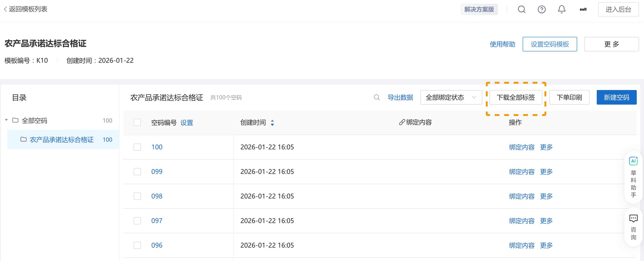644x261 pixels.
Task: Open the help question mark icon
Action: coord(542,9)
